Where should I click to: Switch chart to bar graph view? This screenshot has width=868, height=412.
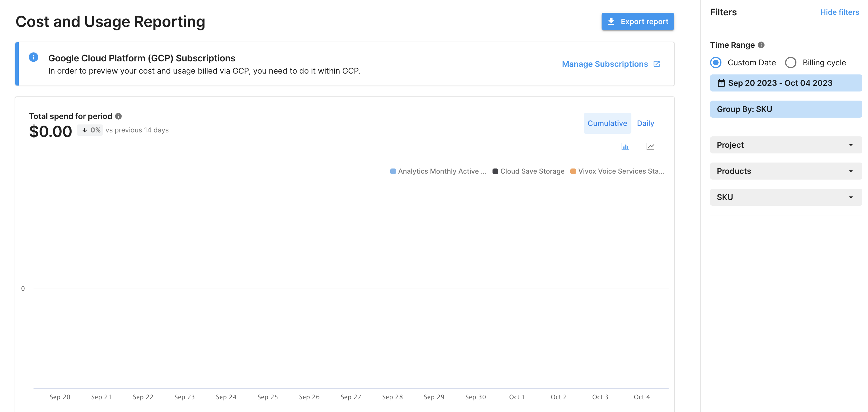(x=625, y=147)
